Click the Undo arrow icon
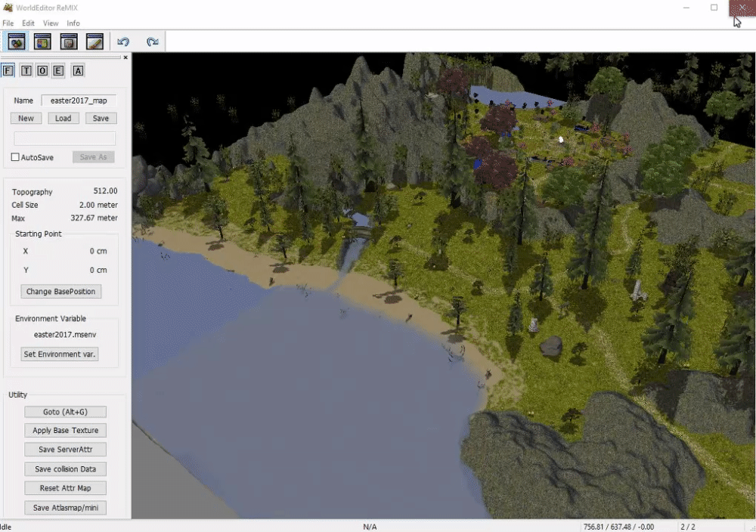 123,42
